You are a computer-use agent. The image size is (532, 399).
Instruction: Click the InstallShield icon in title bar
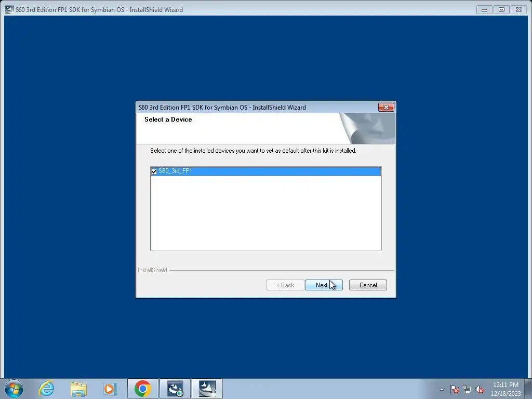point(9,9)
